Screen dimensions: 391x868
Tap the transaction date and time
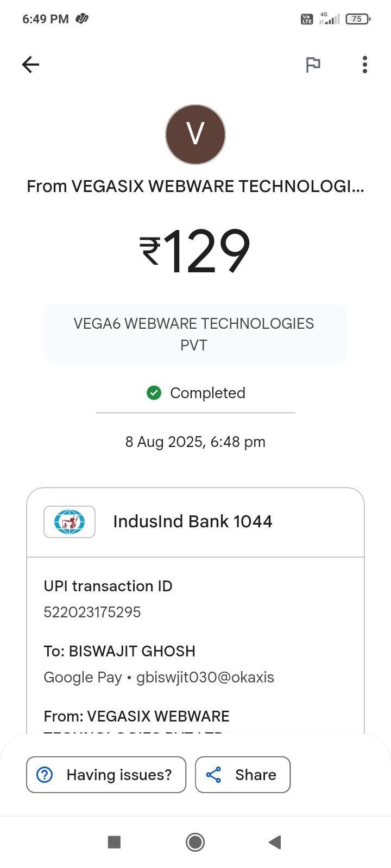point(195,442)
